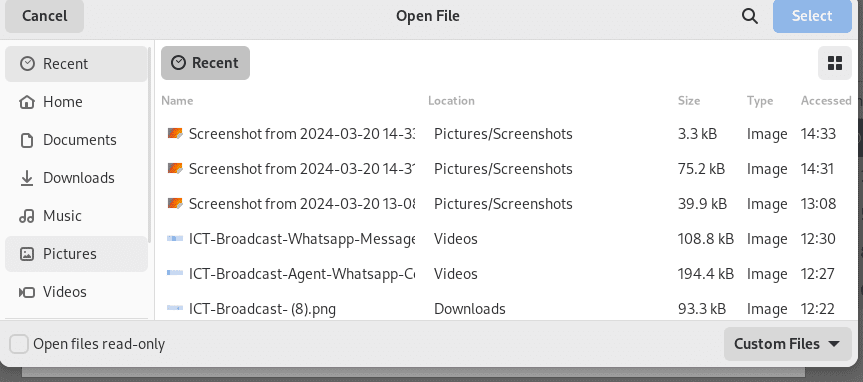Open the Custom Files filter dropdown
This screenshot has height=382, width=863.
tap(788, 344)
